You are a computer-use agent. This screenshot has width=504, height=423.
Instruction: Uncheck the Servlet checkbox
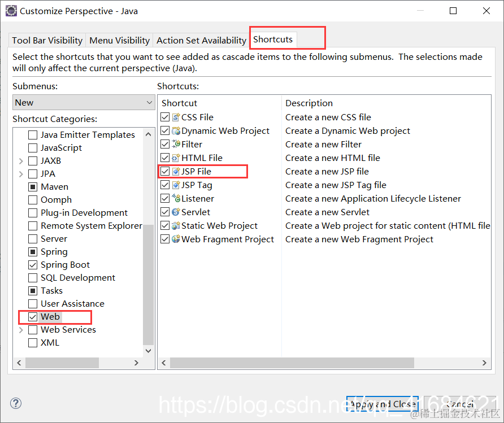(165, 212)
